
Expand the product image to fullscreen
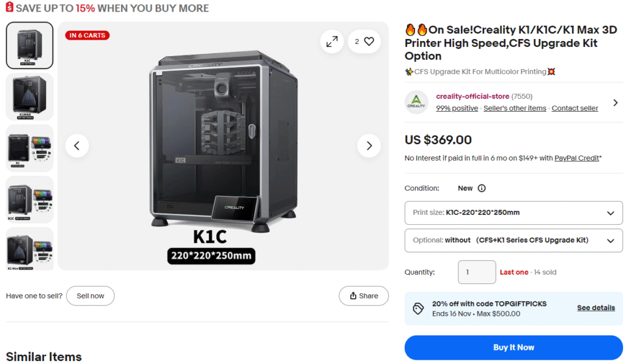(x=332, y=42)
